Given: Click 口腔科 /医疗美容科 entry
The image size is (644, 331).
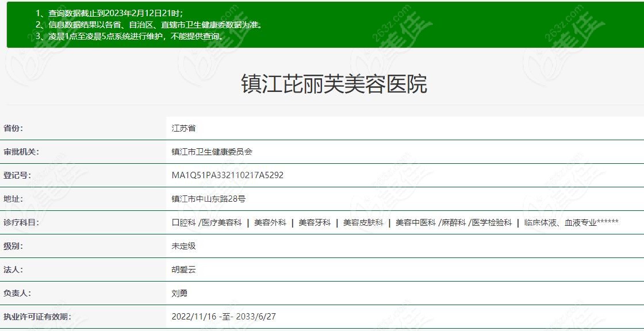Looking at the screenshot, I should 206,222.
